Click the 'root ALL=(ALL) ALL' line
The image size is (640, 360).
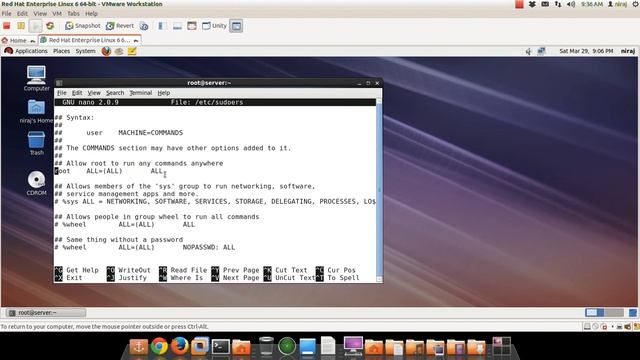coord(109,171)
